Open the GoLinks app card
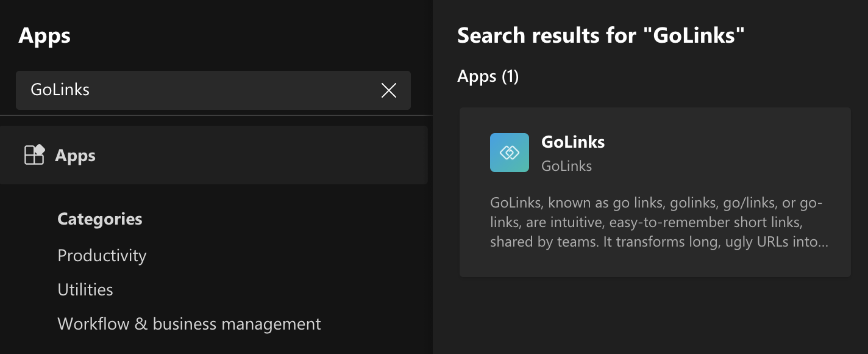The width and height of the screenshot is (868, 354). [655, 192]
